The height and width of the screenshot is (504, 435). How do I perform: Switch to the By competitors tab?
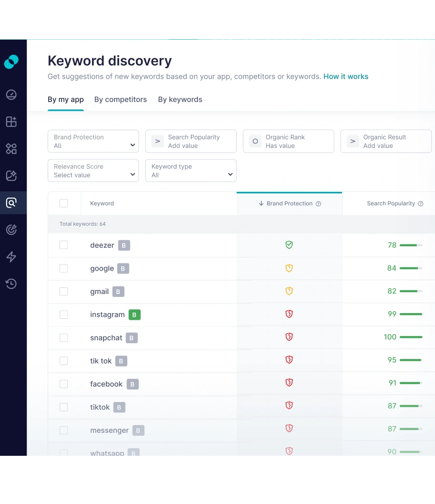pyautogui.click(x=120, y=99)
